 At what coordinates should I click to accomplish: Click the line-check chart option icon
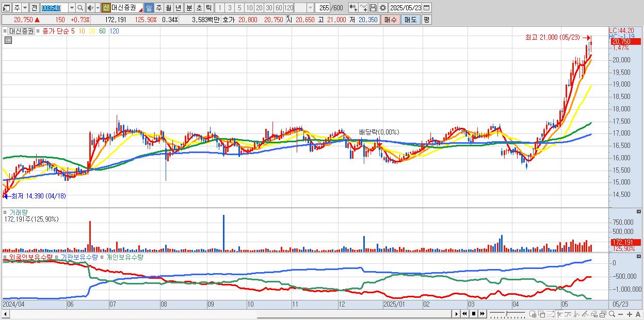(363, 8)
